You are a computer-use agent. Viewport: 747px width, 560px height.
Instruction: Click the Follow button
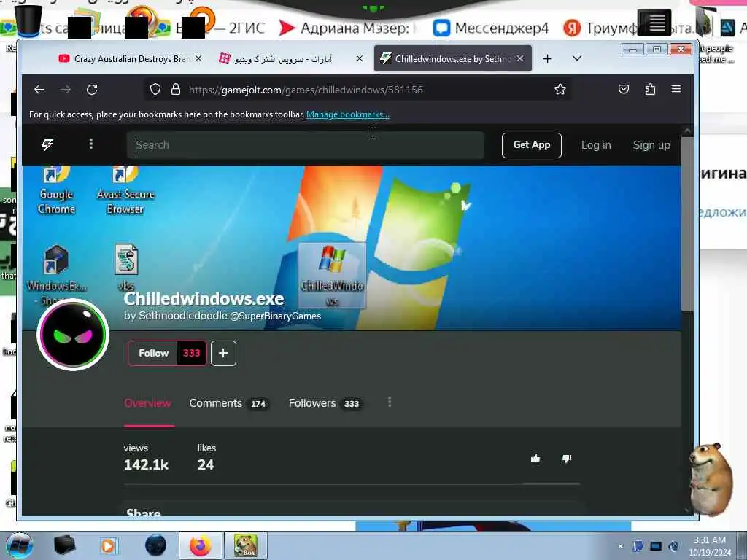(167, 354)
